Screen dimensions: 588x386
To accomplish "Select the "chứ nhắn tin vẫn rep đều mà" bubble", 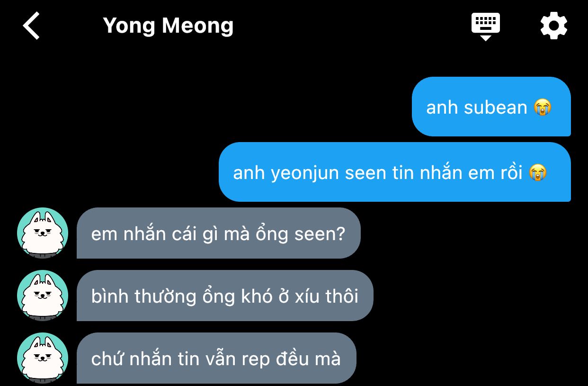I will tap(216, 358).
